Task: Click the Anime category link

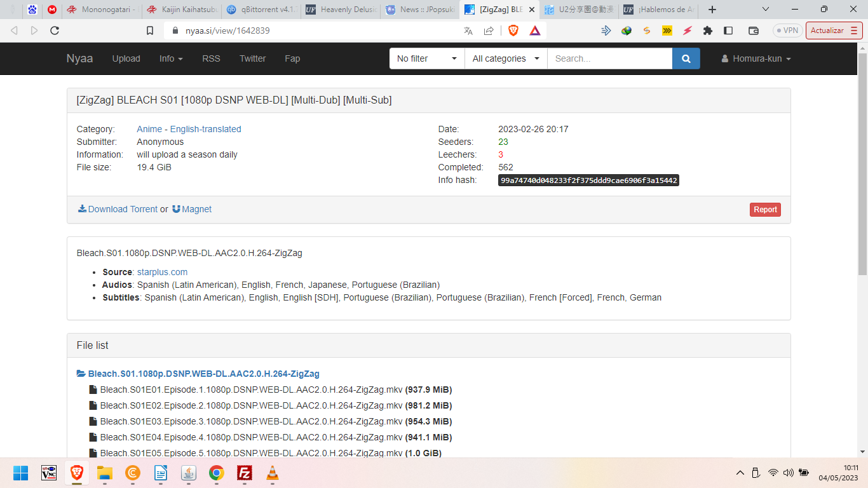Action: tap(149, 129)
